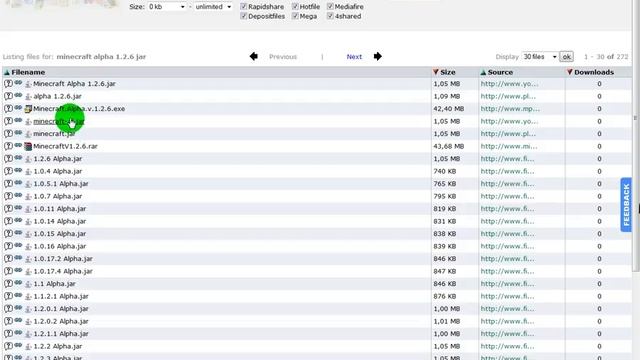
Task: Open the 1.1 Alpha.jar file link
Action: [54, 284]
